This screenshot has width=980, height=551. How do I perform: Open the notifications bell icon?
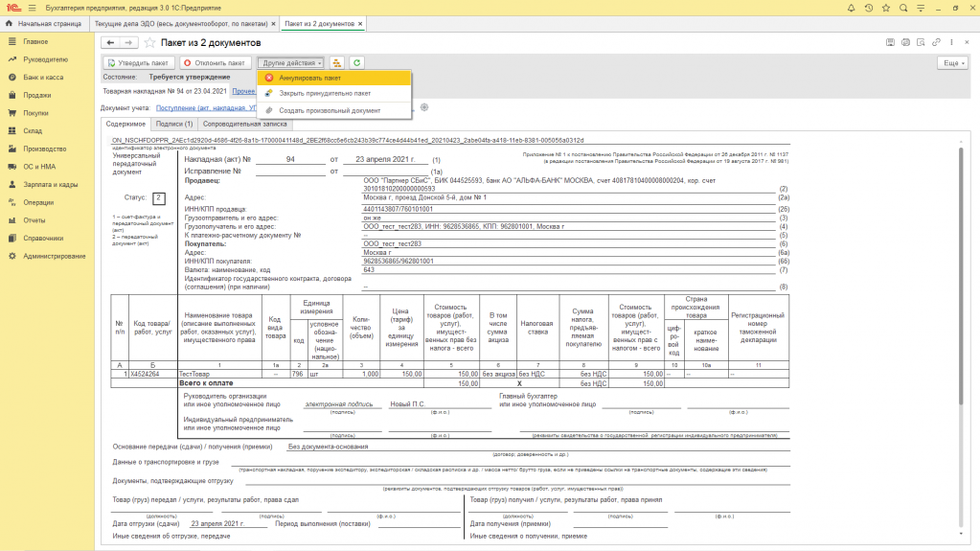click(x=851, y=8)
